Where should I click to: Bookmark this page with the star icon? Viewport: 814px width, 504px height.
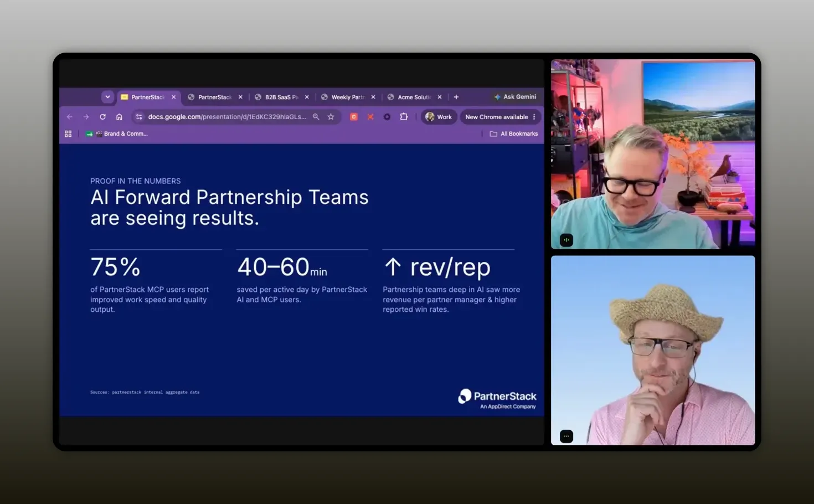331,117
